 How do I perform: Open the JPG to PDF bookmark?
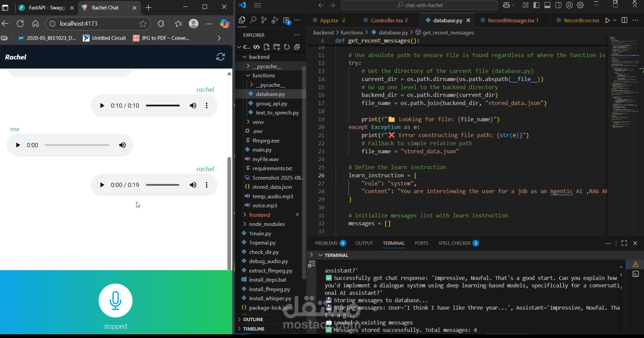[x=162, y=38]
